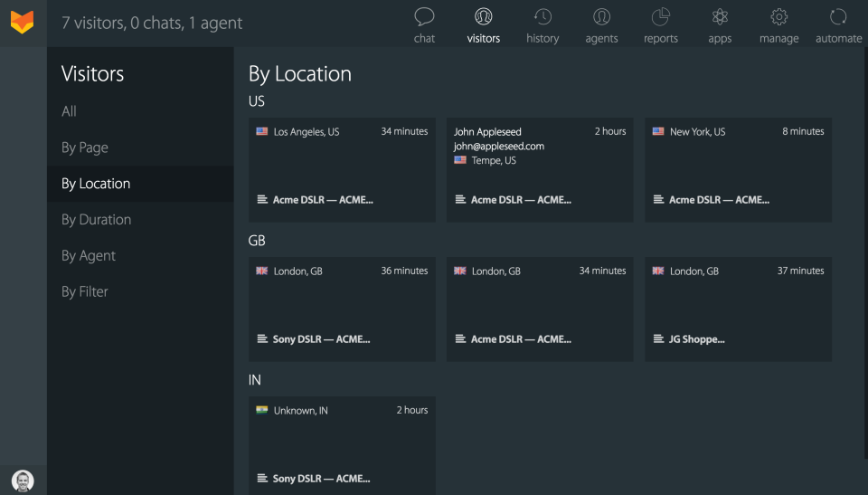
Task: Open the Unknown, IN visitor card
Action: 342,445
